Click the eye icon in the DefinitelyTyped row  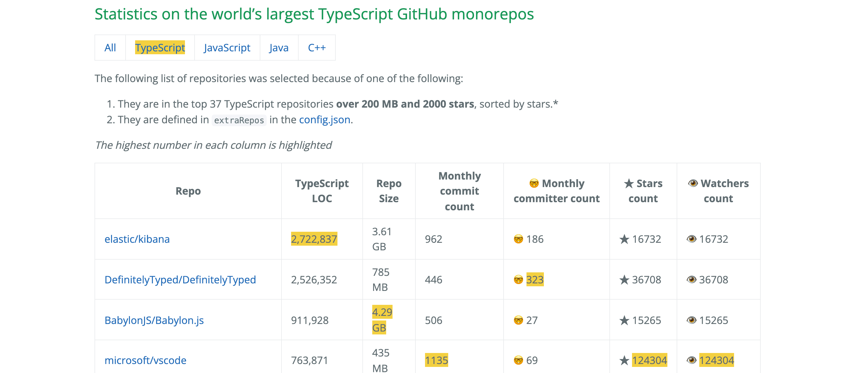tap(691, 280)
